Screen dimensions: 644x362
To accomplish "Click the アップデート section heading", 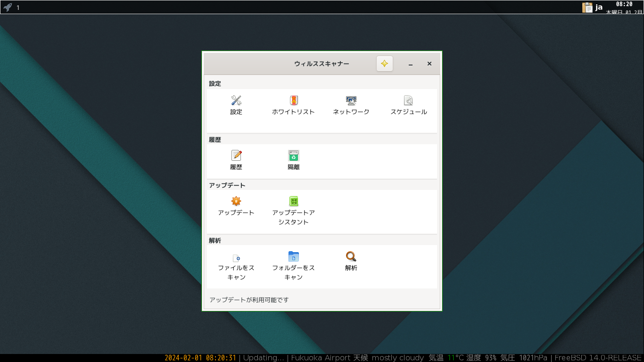I will click(x=227, y=185).
